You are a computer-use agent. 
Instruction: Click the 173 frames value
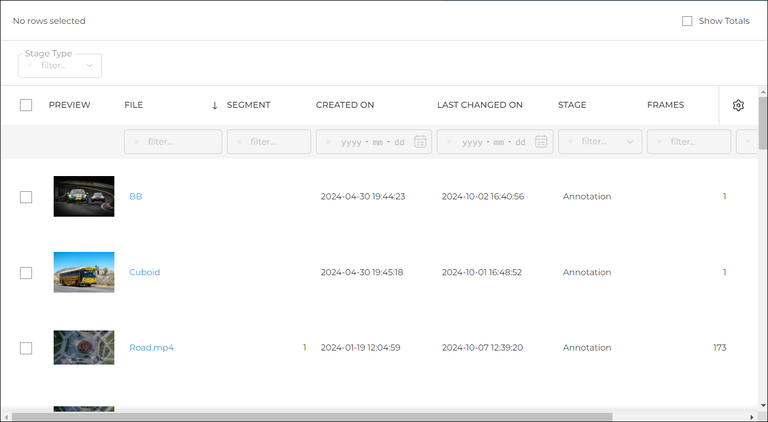point(720,348)
